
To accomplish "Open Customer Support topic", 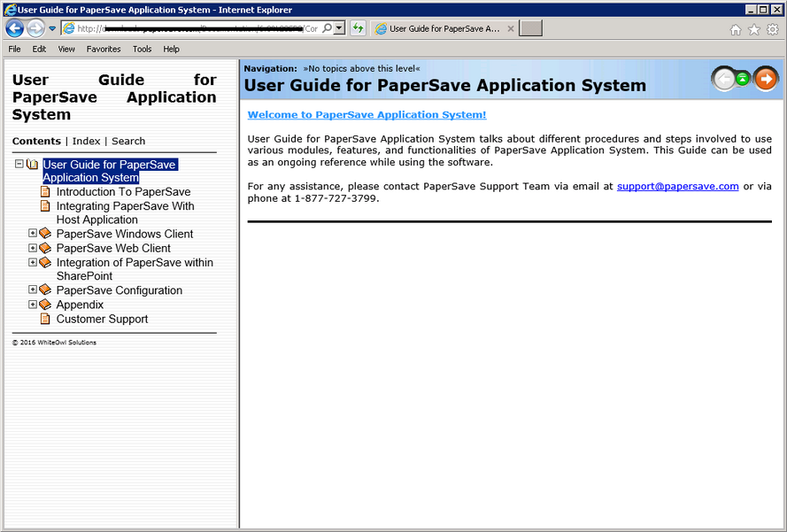I will click(103, 320).
